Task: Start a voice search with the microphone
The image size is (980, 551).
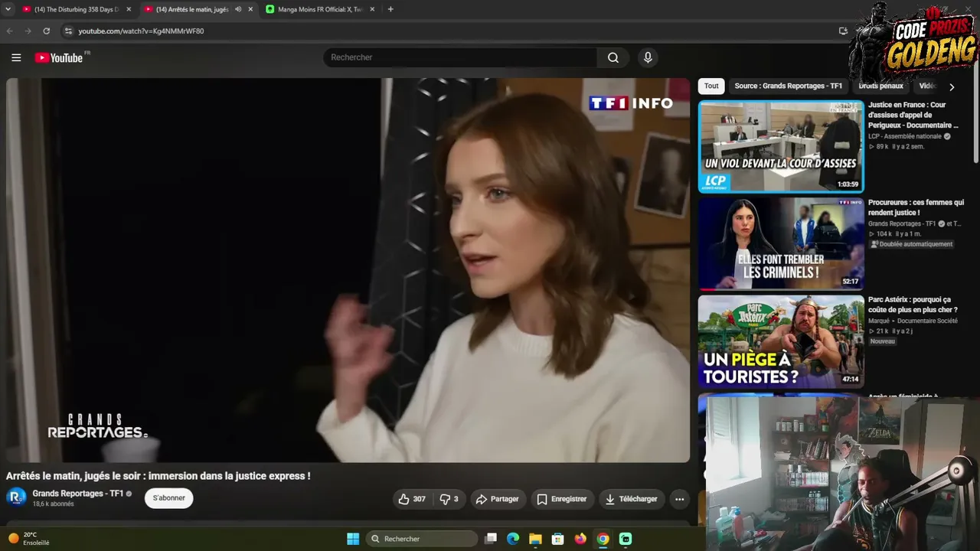Action: pos(648,57)
